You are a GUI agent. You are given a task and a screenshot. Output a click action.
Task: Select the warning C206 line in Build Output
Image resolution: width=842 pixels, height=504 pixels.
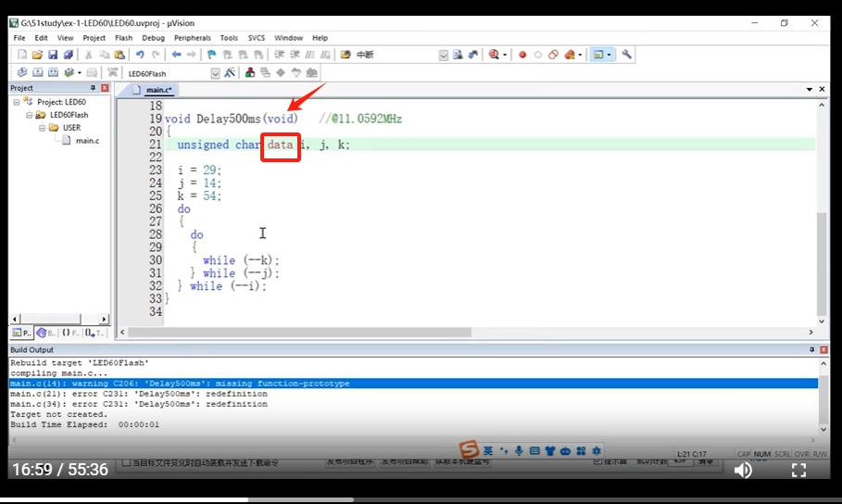413,384
